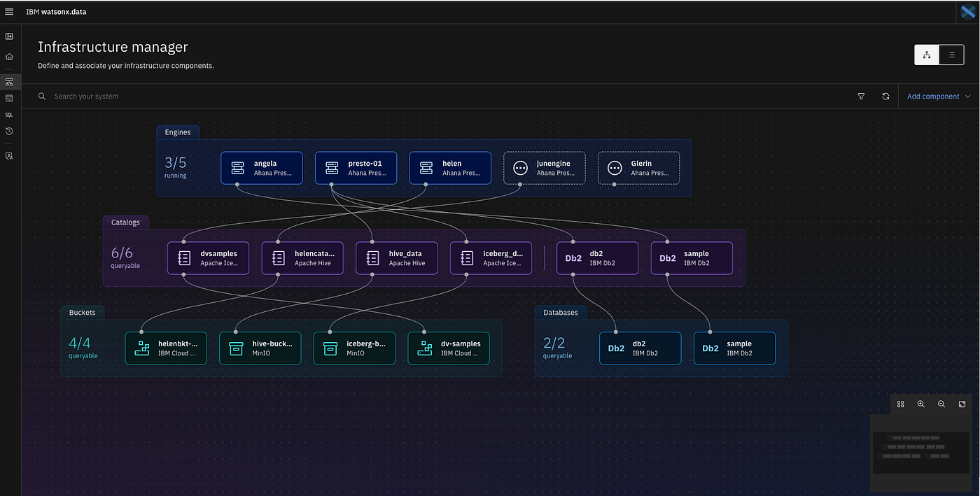Click the search magnifier icon
The width and height of the screenshot is (980, 496).
pyautogui.click(x=42, y=97)
